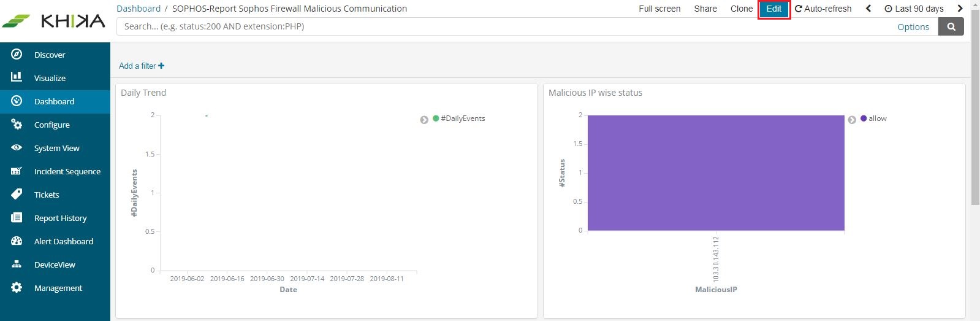980x321 pixels.
Task: Open the Discover menu item
Action: 50,55
